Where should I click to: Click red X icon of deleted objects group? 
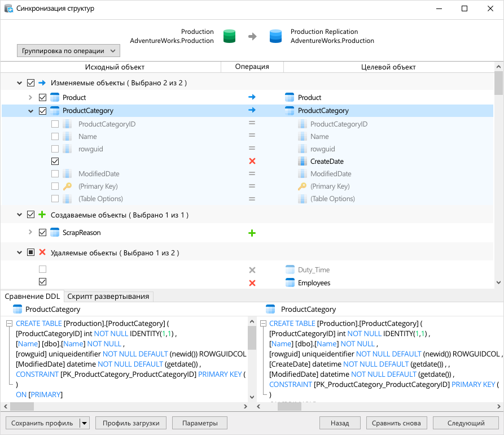[x=42, y=252]
